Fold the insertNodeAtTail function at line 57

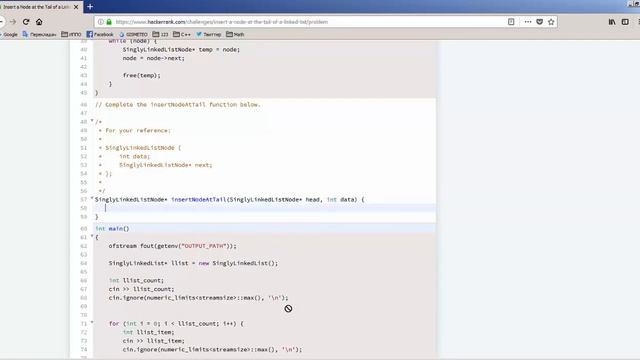pos(92,199)
